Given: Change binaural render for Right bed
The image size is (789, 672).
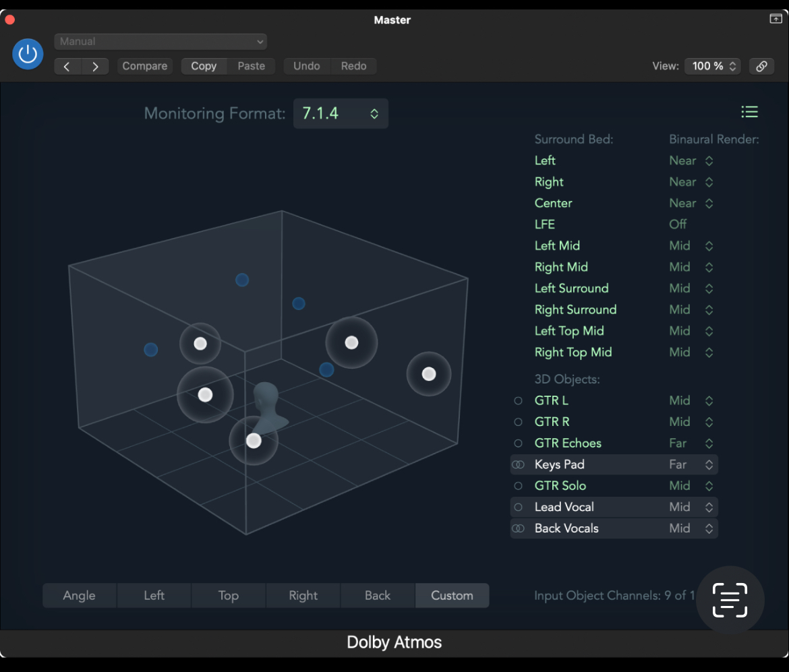Looking at the screenshot, I should 691,182.
